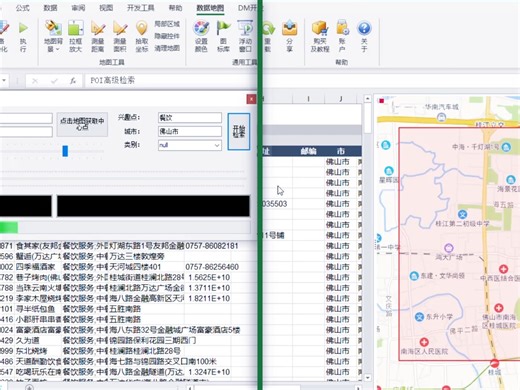The width and height of the screenshot is (520, 390).
Task: Switch to the 帮助 ribbon tab
Action: (x=175, y=8)
